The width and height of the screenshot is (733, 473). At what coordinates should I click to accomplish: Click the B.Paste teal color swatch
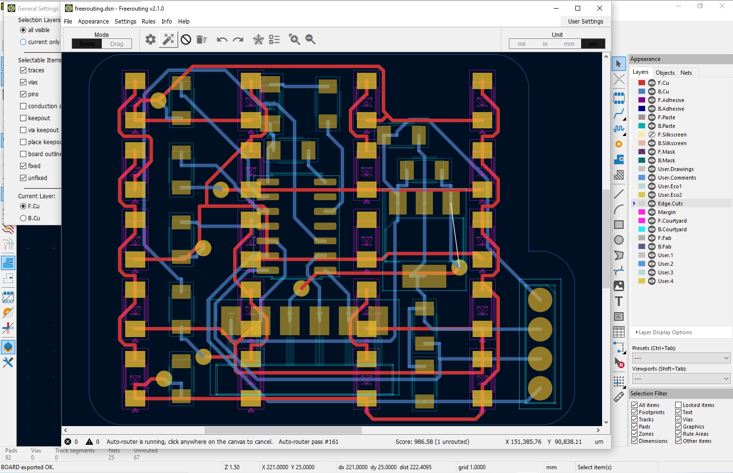(642, 126)
